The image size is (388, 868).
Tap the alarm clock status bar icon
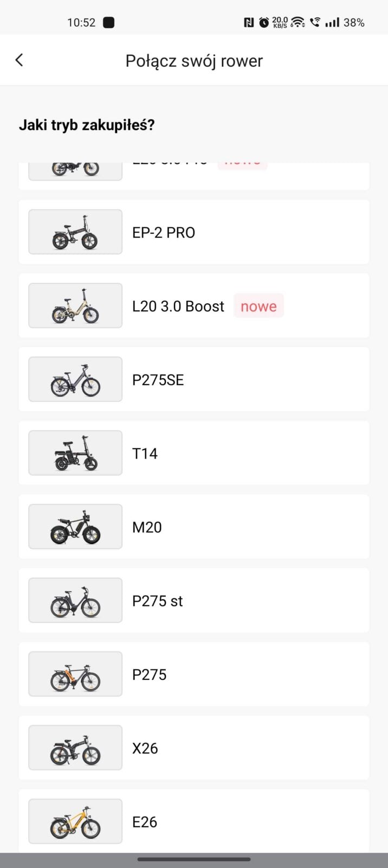click(x=264, y=22)
